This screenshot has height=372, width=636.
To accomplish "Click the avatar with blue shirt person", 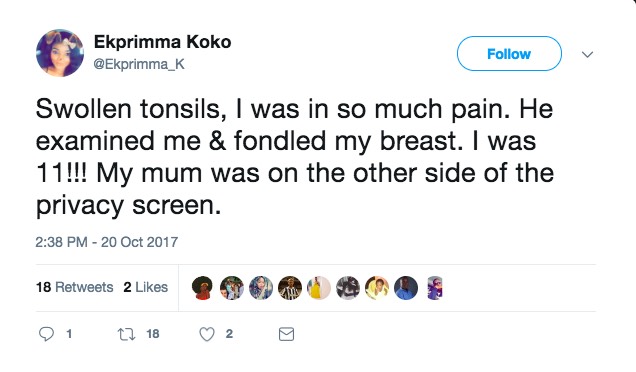I will tap(406, 288).
